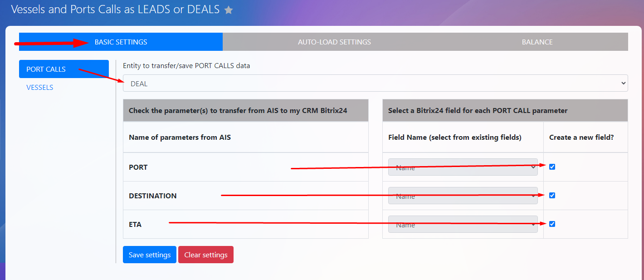The image size is (644, 280).
Task: Open the field name dropdown for PORT
Action: [463, 167]
